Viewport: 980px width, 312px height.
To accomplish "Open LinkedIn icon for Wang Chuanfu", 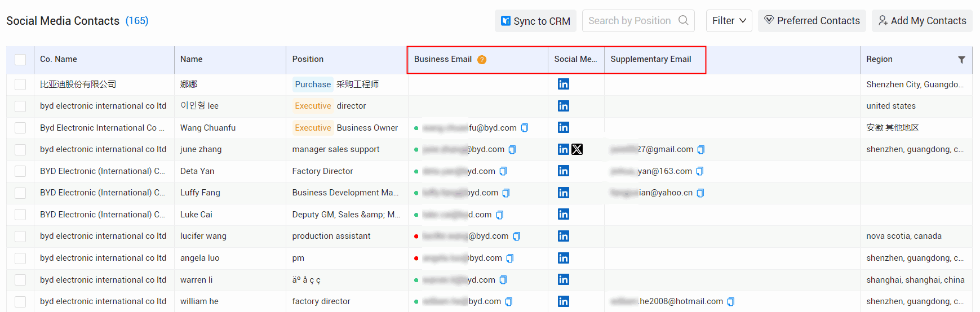I will click(x=563, y=128).
